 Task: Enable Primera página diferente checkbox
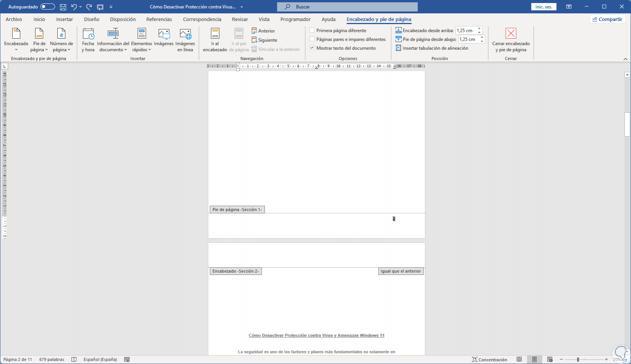(312, 30)
